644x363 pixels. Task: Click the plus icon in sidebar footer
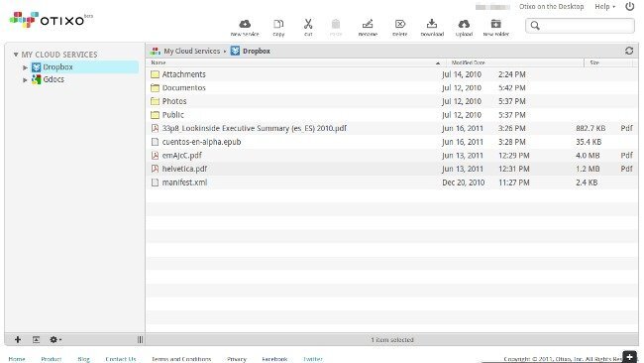click(x=18, y=339)
